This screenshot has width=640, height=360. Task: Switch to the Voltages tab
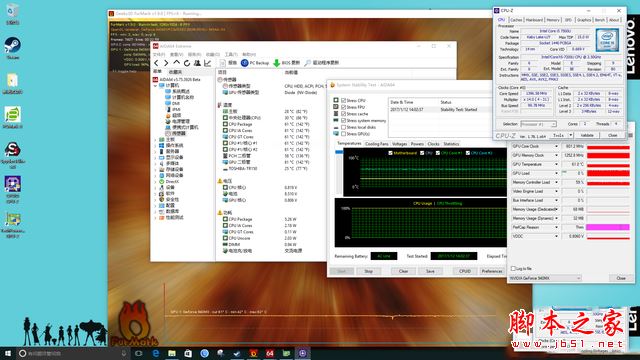click(x=399, y=144)
